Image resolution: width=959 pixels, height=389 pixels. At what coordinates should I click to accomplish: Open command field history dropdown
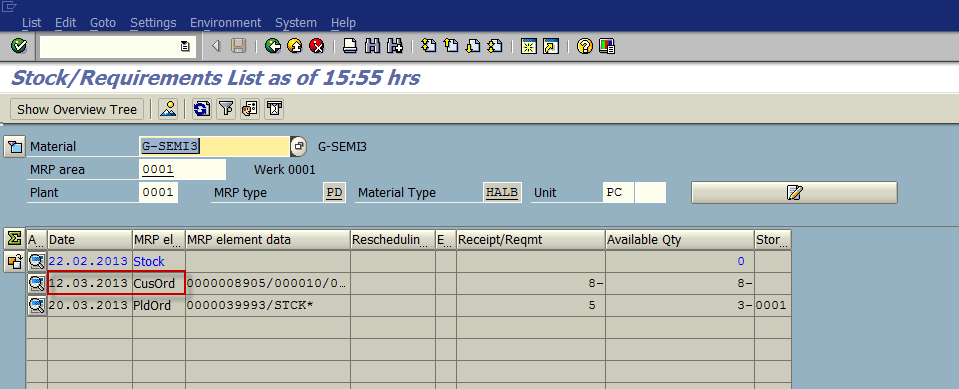[x=185, y=46]
